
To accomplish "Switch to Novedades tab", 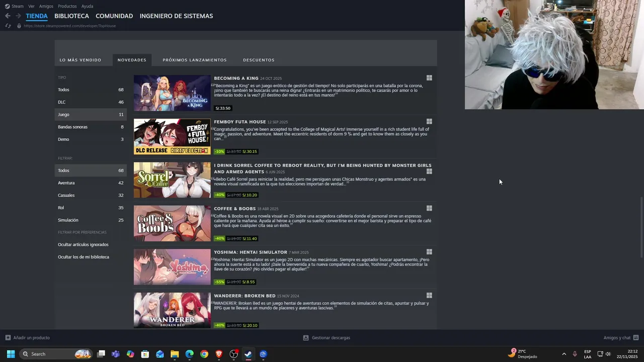I will (132, 60).
